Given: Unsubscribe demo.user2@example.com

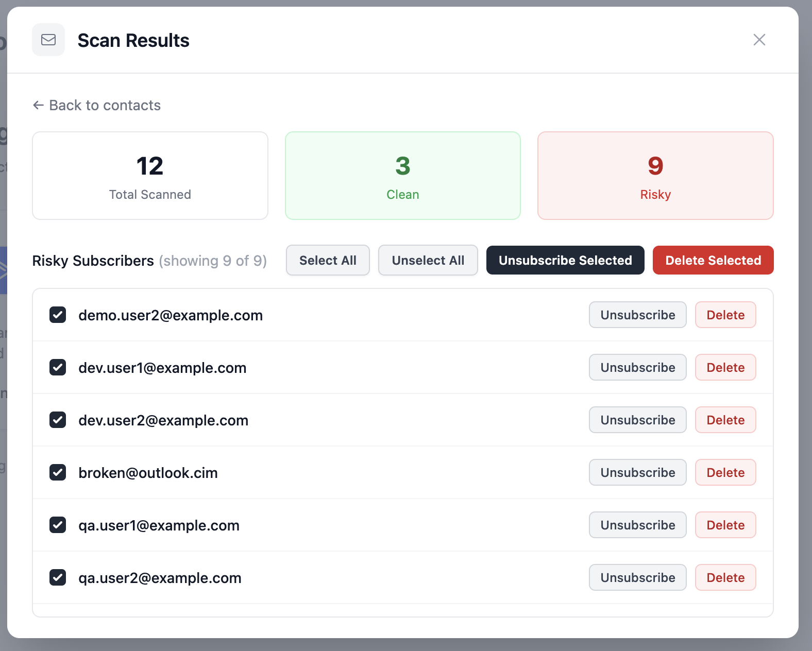Looking at the screenshot, I should click(x=638, y=315).
